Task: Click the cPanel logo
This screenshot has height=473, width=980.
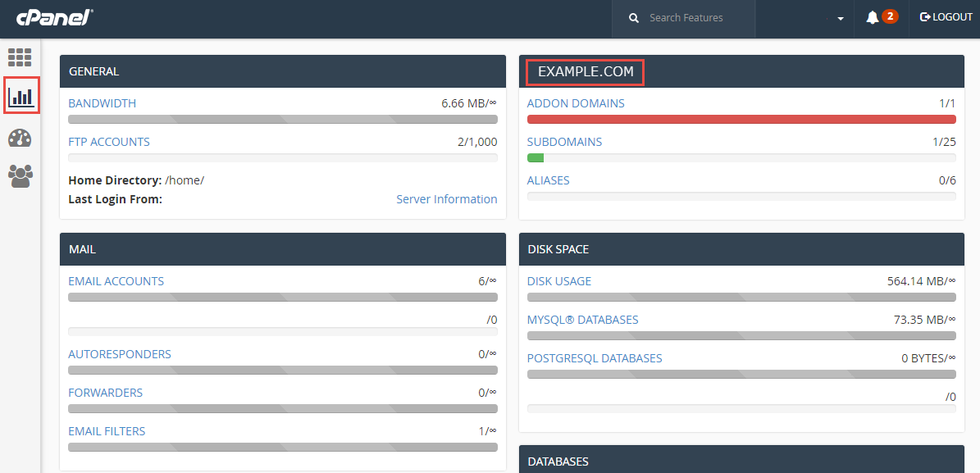Action: point(54,16)
